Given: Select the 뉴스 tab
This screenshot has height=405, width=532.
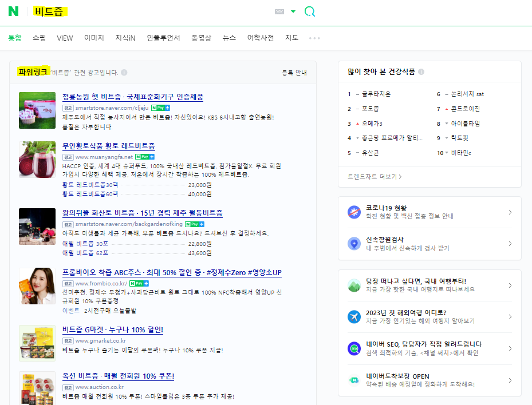Looking at the screenshot, I should click(x=229, y=38).
